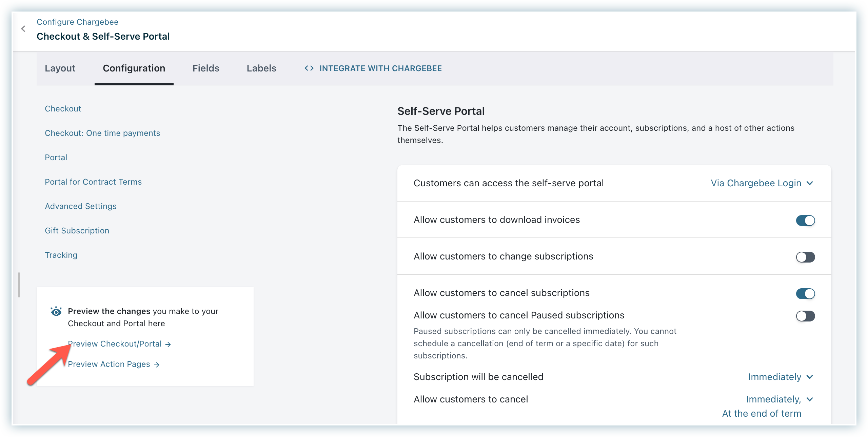868x437 pixels.
Task: Open Via Chargebee Login dropdown
Action: [x=762, y=183]
